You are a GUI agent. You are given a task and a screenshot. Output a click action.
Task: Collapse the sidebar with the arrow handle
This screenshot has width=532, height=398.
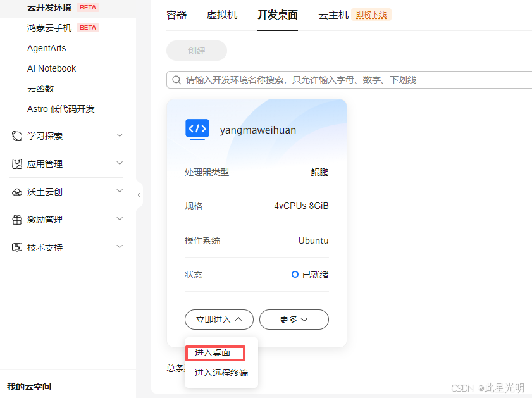139,195
